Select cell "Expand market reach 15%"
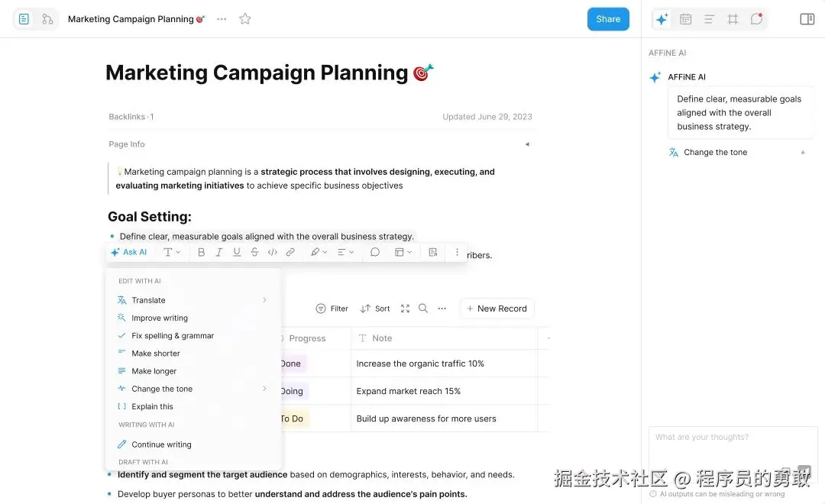 [444, 391]
